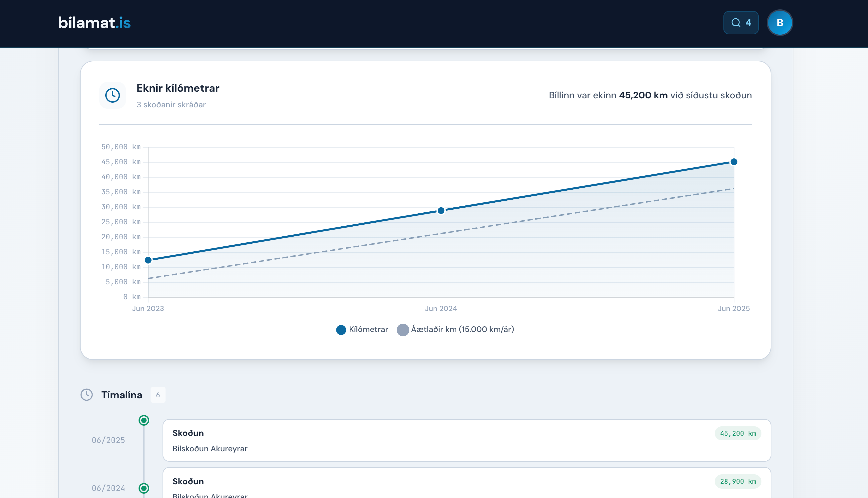Toggle the Kílómetrar legend series
The height and width of the screenshot is (498, 868).
[368, 329]
